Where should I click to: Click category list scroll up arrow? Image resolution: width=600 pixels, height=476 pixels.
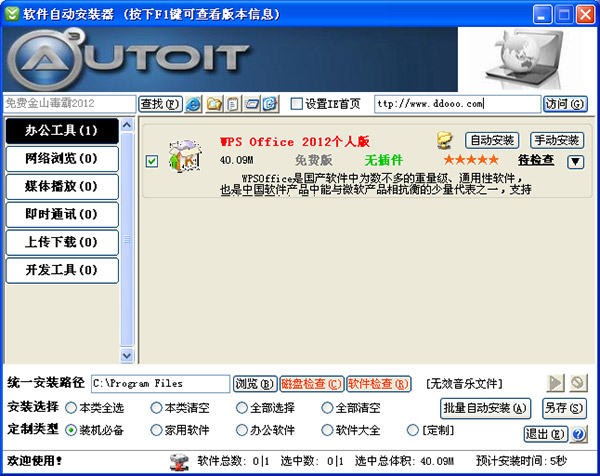[x=127, y=125]
